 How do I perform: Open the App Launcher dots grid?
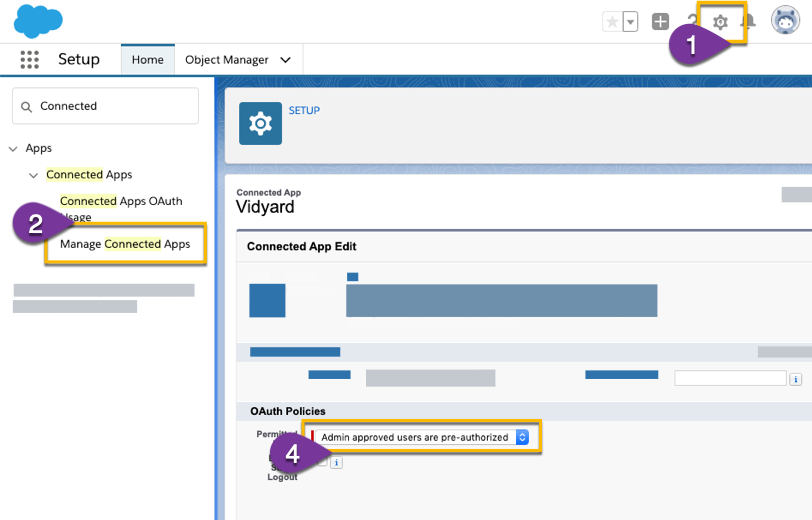click(30, 60)
